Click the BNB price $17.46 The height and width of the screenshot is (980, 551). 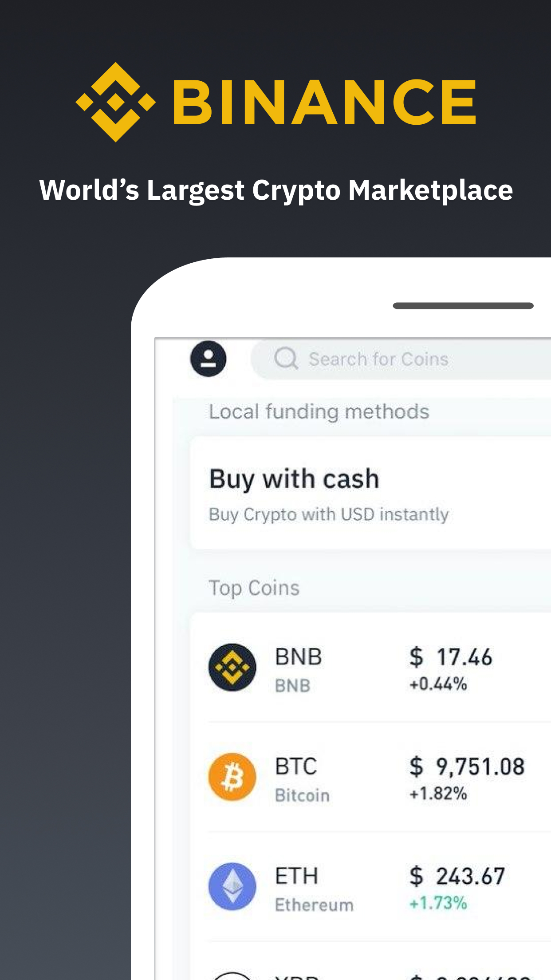click(451, 657)
